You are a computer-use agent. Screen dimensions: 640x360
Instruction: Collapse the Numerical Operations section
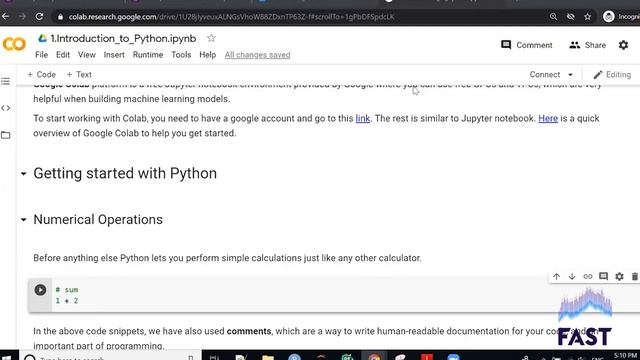pyautogui.click(x=24, y=220)
